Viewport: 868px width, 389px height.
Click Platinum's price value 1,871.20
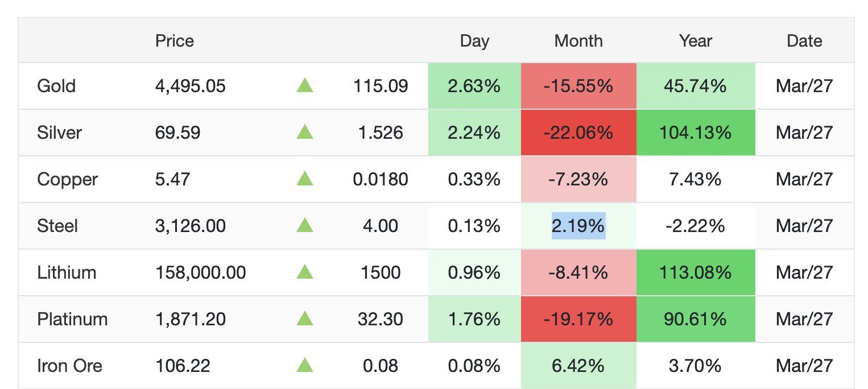pyautogui.click(x=190, y=319)
